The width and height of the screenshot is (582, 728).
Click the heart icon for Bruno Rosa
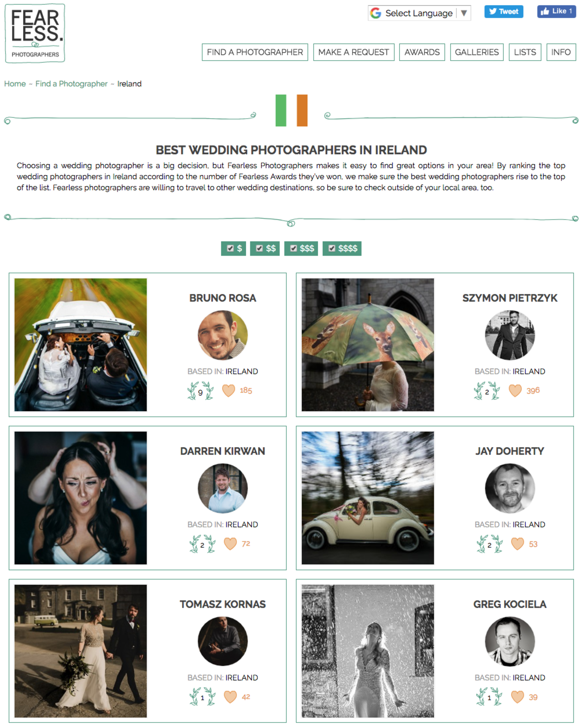[228, 390]
